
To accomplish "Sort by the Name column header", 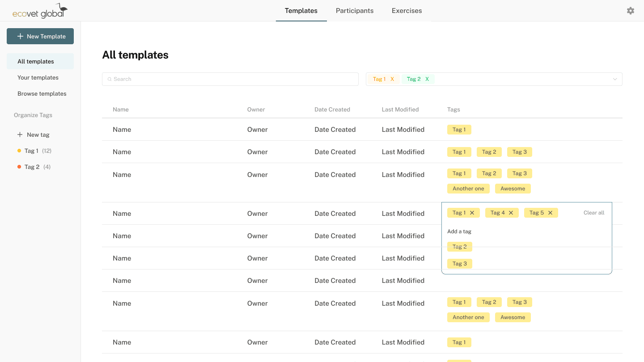I will (121, 109).
